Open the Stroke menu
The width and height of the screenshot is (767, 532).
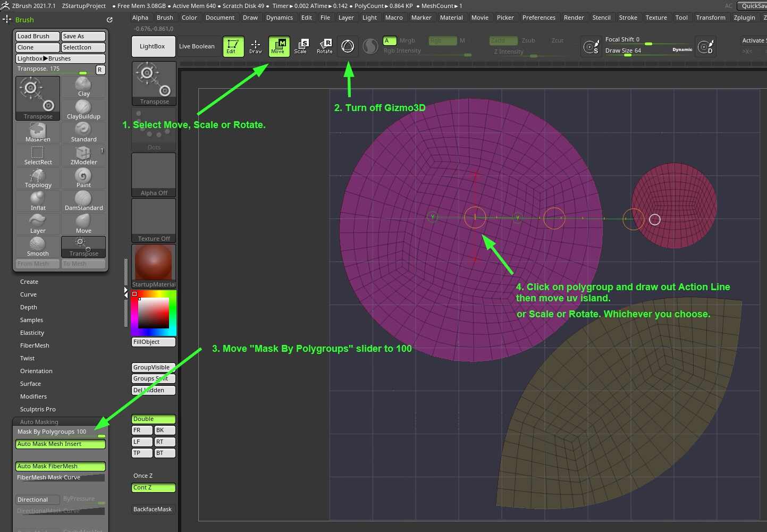pos(628,18)
